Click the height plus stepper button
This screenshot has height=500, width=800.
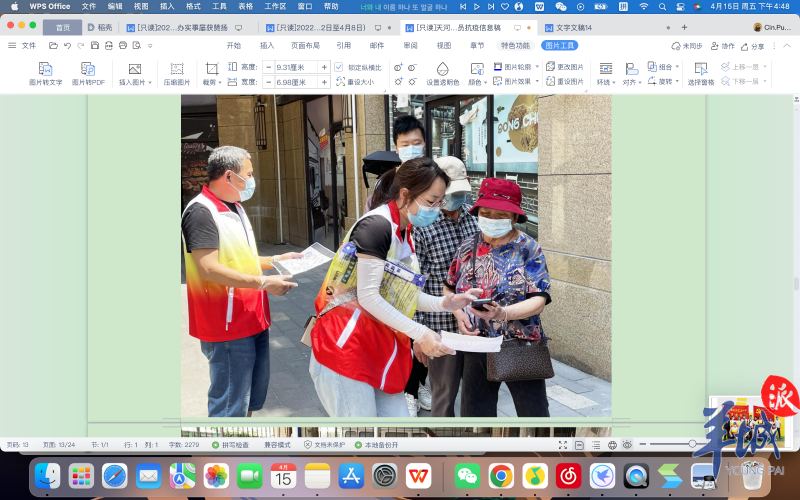click(x=324, y=67)
